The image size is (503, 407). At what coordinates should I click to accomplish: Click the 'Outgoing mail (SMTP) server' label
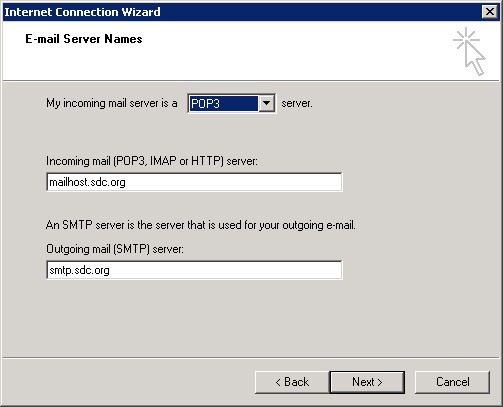click(115, 249)
